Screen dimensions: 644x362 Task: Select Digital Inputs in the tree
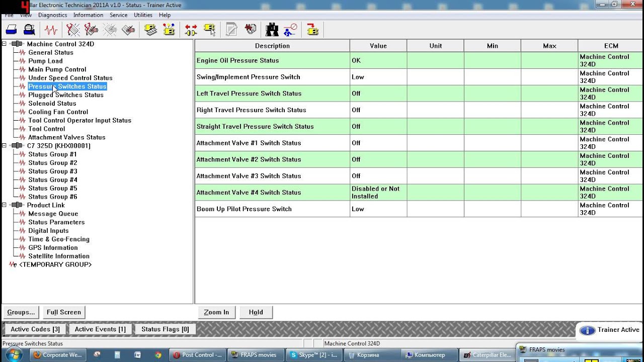tap(48, 231)
